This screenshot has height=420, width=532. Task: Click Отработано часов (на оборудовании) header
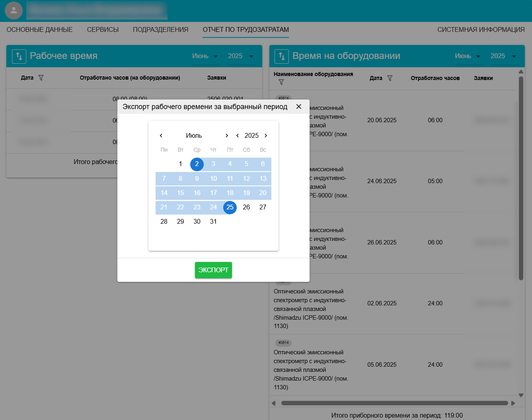(130, 78)
